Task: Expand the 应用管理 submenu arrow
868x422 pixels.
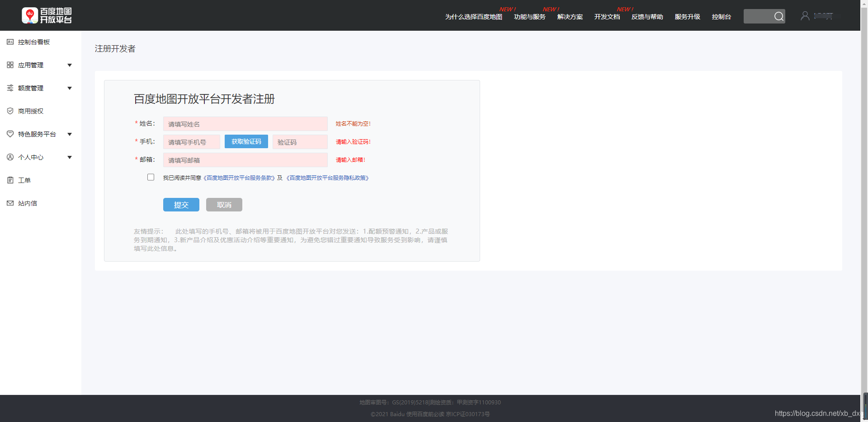Action: click(70, 65)
